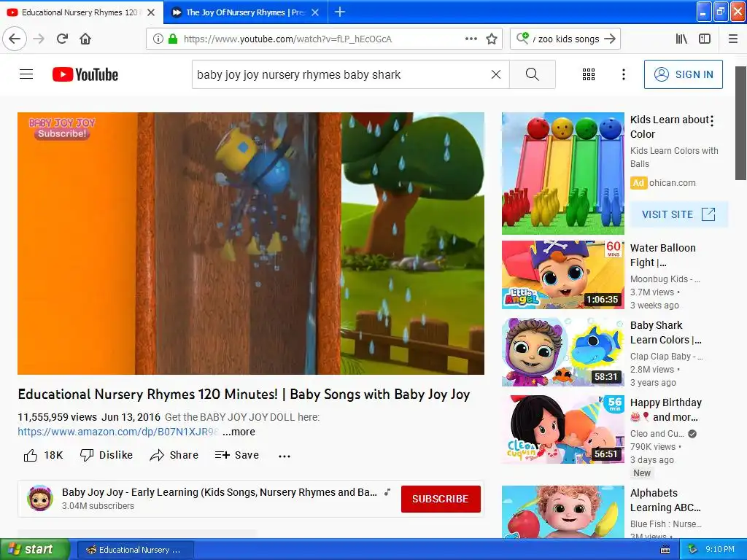Viewport: 747px width, 560px height.
Task: Click the Dislike thumbs-down button
Action: (107, 455)
